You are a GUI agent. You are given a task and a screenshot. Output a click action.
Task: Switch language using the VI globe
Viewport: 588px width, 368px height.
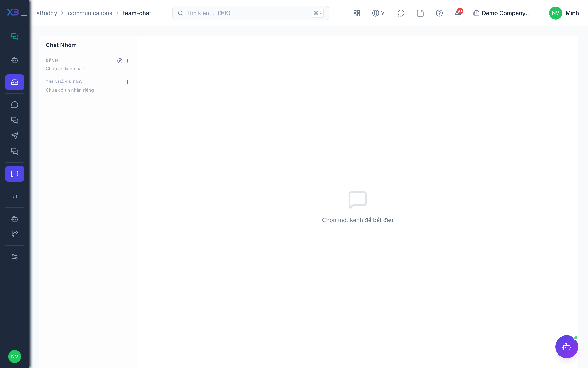click(379, 13)
